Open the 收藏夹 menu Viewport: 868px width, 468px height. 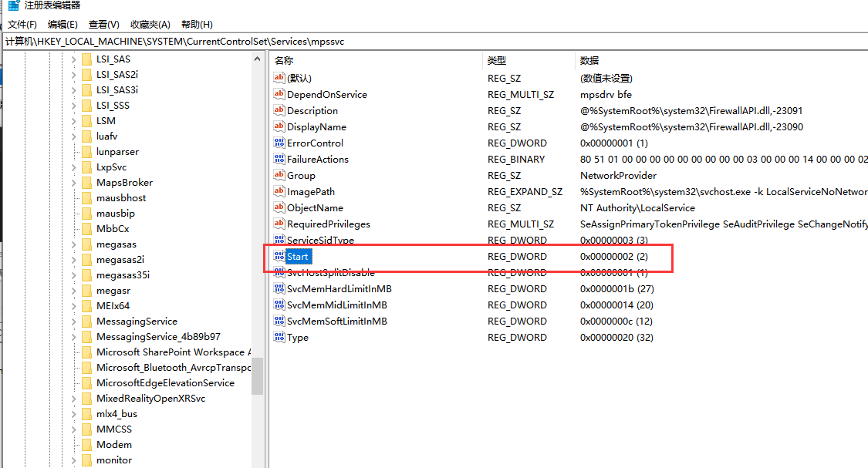click(150, 24)
